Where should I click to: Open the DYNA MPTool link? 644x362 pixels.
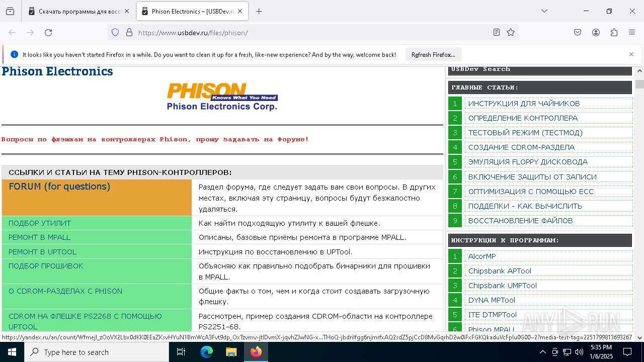point(492,300)
